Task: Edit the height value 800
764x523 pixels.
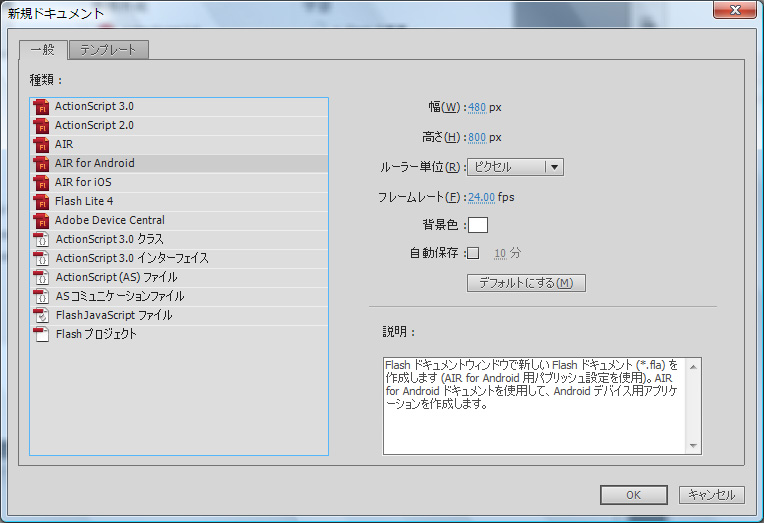Action: 477,138
